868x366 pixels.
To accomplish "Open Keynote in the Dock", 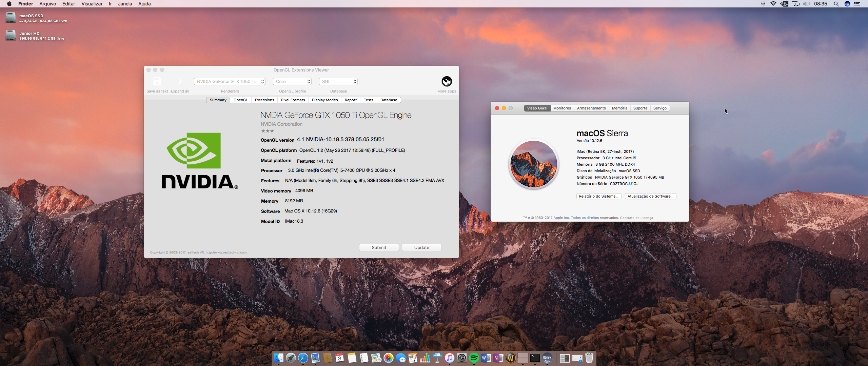I will (x=437, y=358).
